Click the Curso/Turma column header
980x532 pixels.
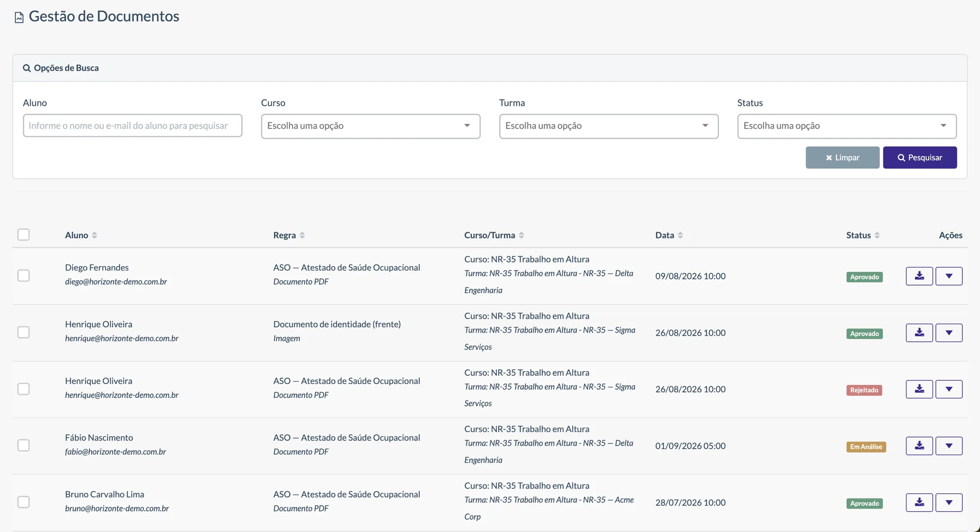click(x=490, y=235)
